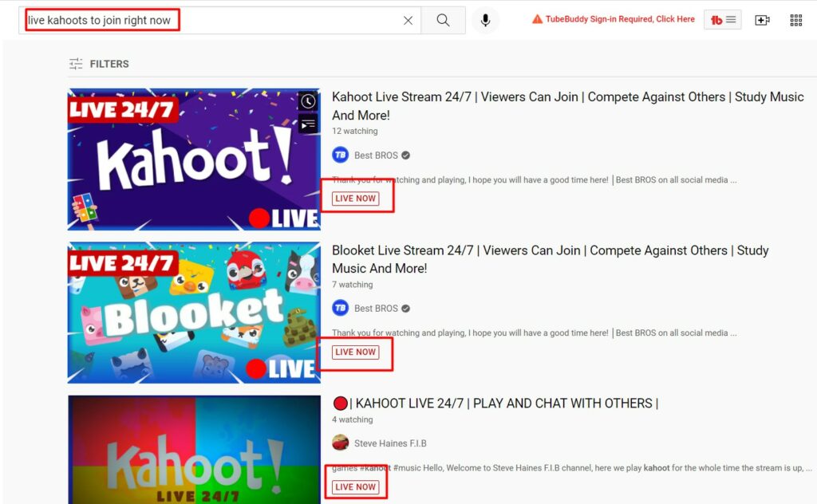Click the magnifying glass search button
Viewport: 817px width, 504px height.
pyautogui.click(x=443, y=20)
